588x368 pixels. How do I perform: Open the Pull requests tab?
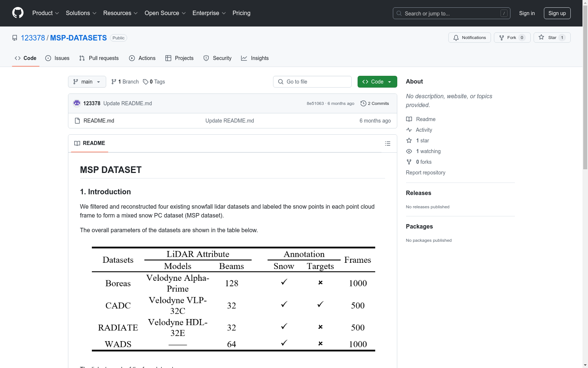99,58
